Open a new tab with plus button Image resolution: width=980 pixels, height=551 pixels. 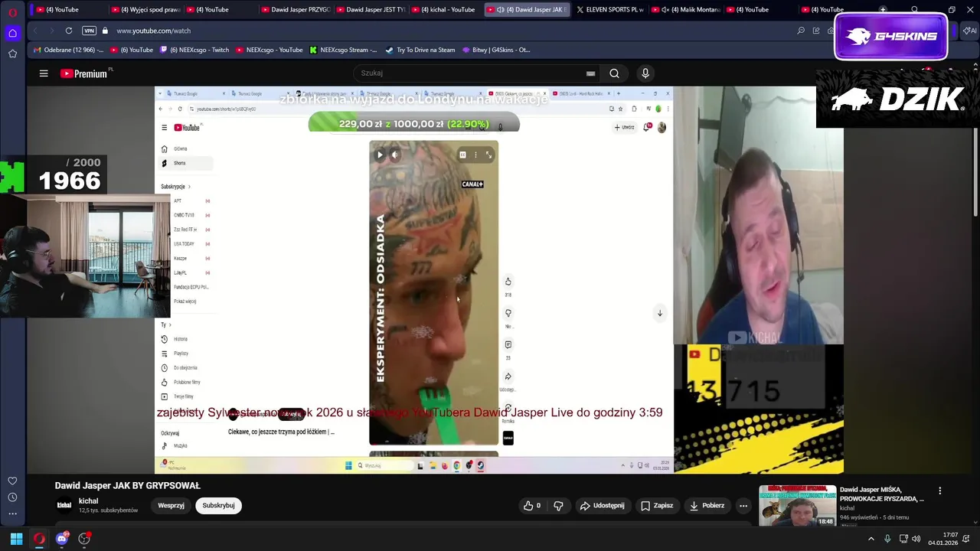[x=883, y=9]
